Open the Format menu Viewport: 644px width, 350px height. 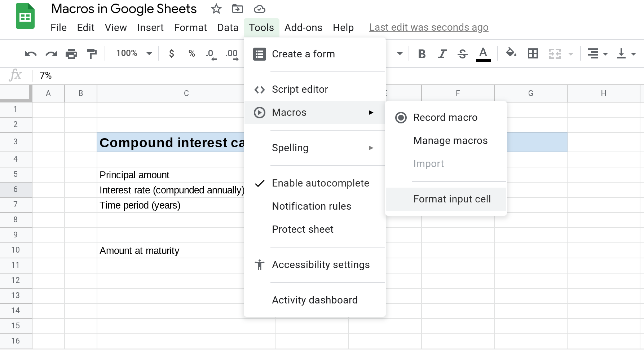(x=190, y=27)
